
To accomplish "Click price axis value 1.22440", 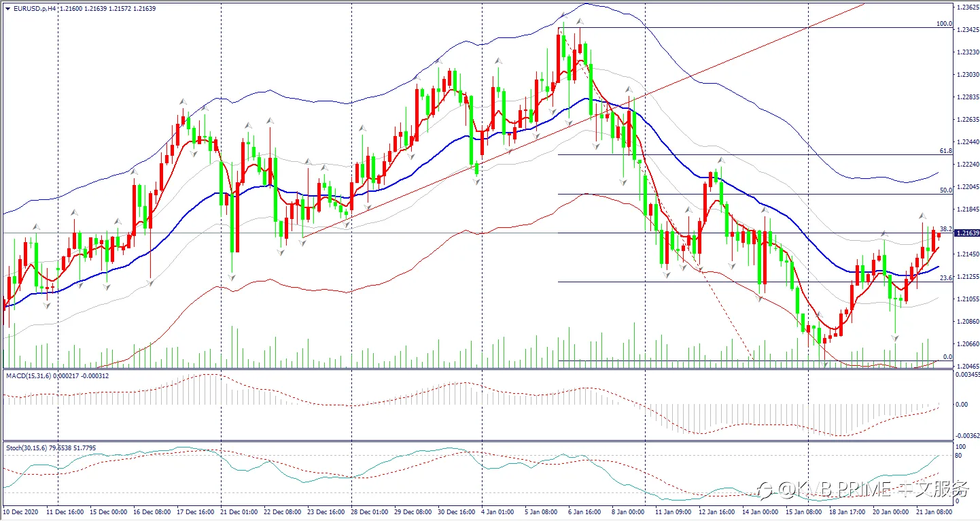I will (968, 142).
